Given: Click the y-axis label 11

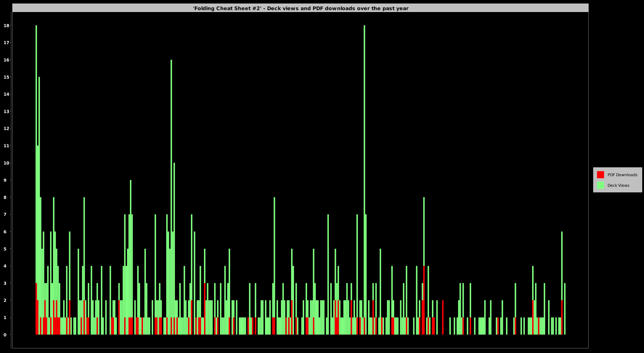Looking at the screenshot, I should tap(6, 146).
